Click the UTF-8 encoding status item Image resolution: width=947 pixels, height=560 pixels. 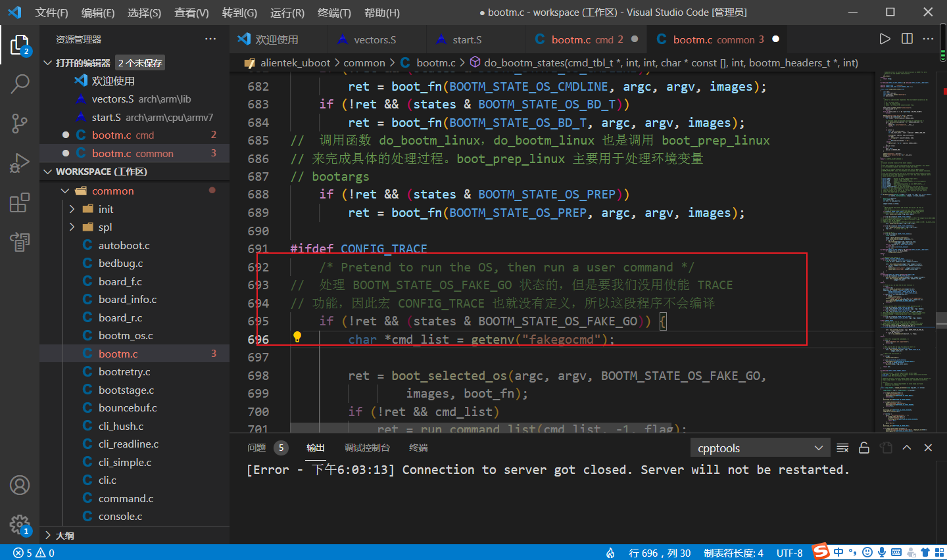[789, 553]
